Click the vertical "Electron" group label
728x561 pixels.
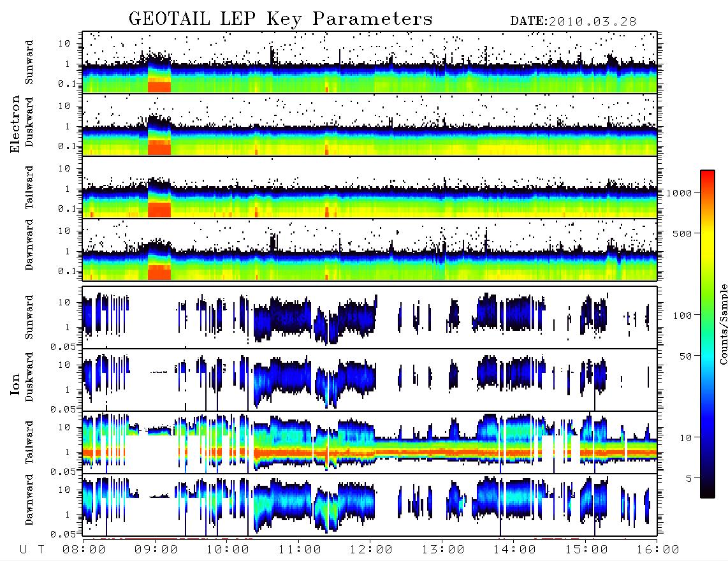tap(15, 124)
